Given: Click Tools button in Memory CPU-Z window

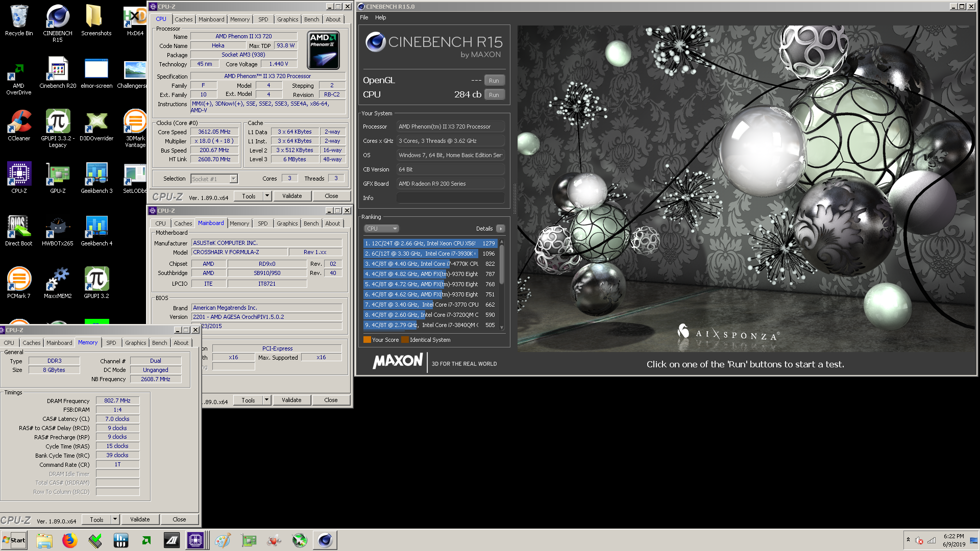Looking at the screenshot, I should (x=96, y=519).
